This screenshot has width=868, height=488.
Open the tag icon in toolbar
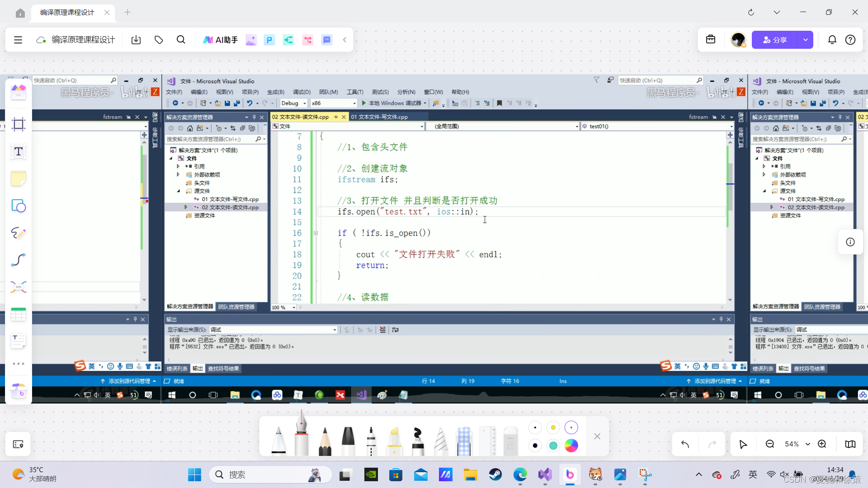coord(159,40)
